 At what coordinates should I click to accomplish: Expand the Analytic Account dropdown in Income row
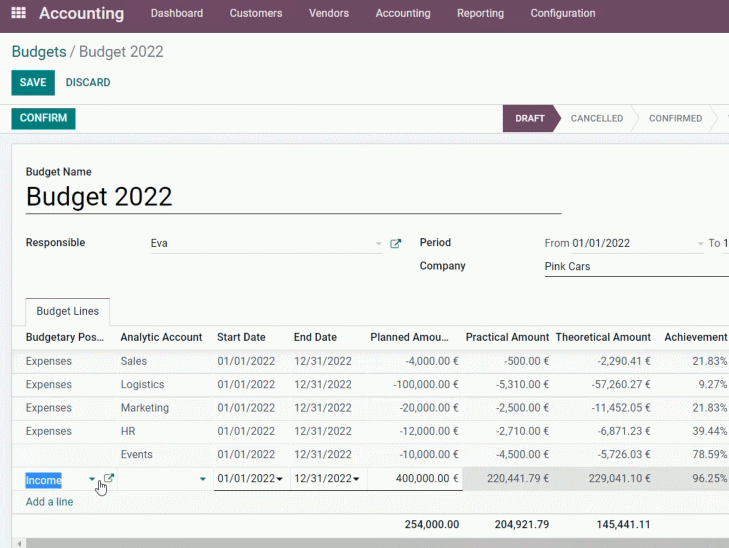click(x=203, y=479)
